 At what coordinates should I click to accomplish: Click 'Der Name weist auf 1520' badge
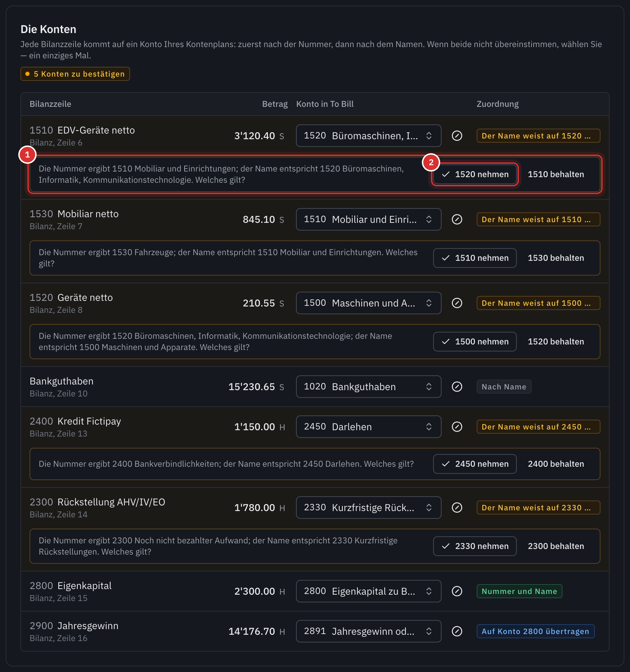pos(538,136)
